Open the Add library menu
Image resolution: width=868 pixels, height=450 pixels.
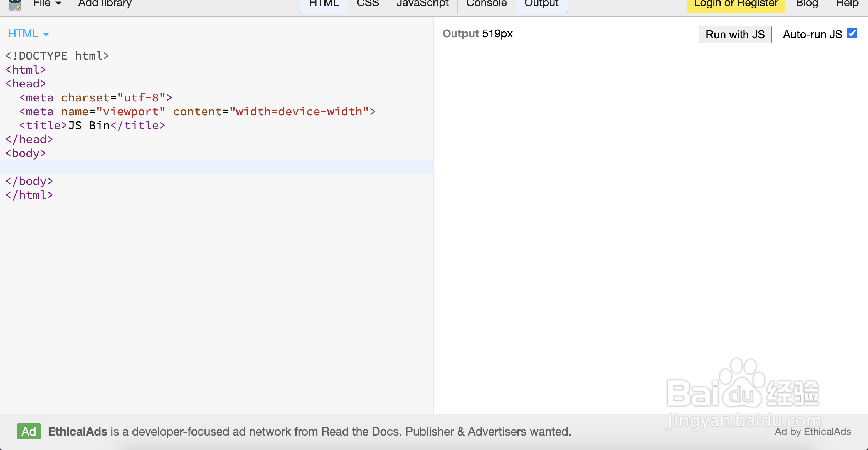pos(105,4)
